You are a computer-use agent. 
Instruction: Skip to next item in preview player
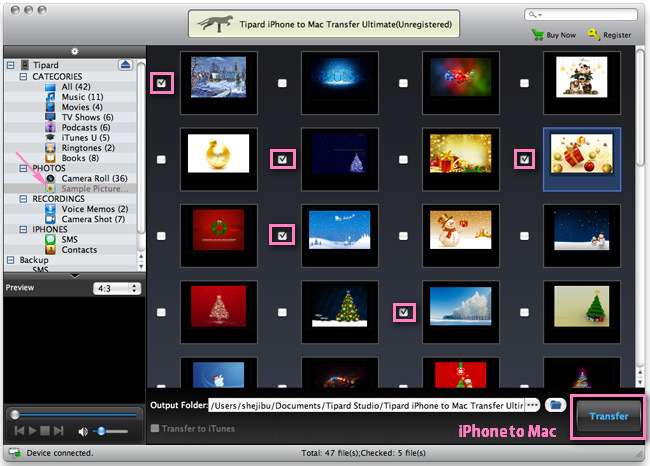(x=58, y=431)
